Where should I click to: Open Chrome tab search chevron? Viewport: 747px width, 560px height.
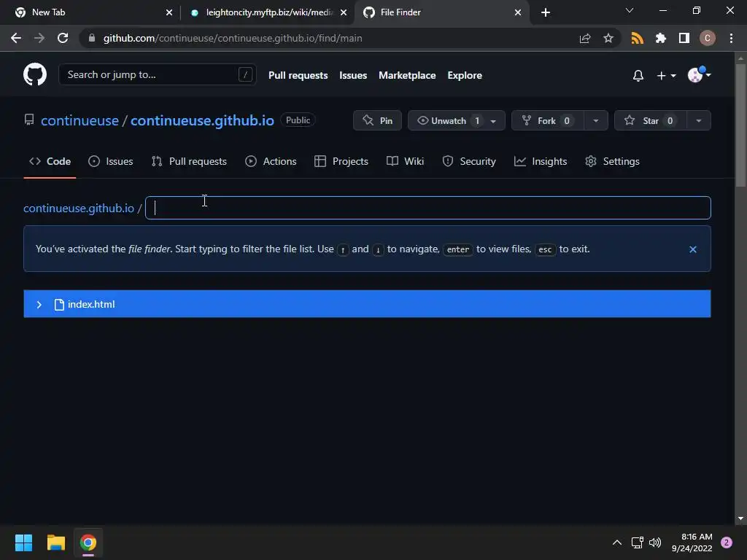630,10
